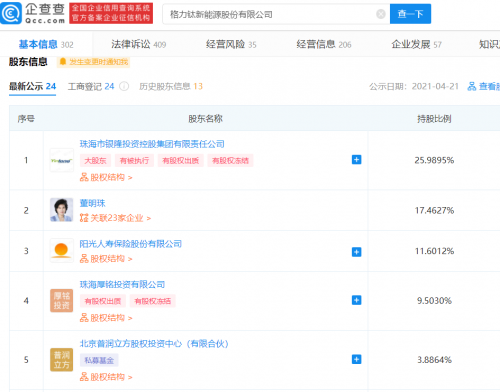Clear the search box with the X icon

[381, 14]
